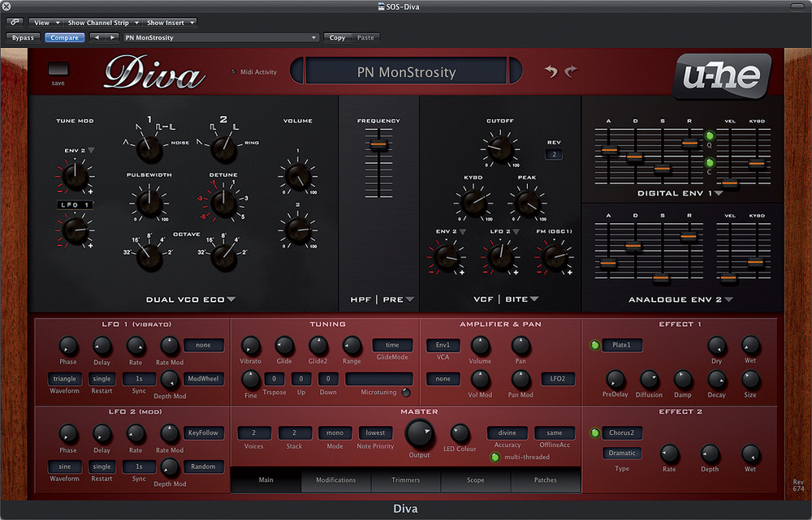This screenshot has width=812, height=520.
Task: Click the Detune knob
Action: point(223,204)
